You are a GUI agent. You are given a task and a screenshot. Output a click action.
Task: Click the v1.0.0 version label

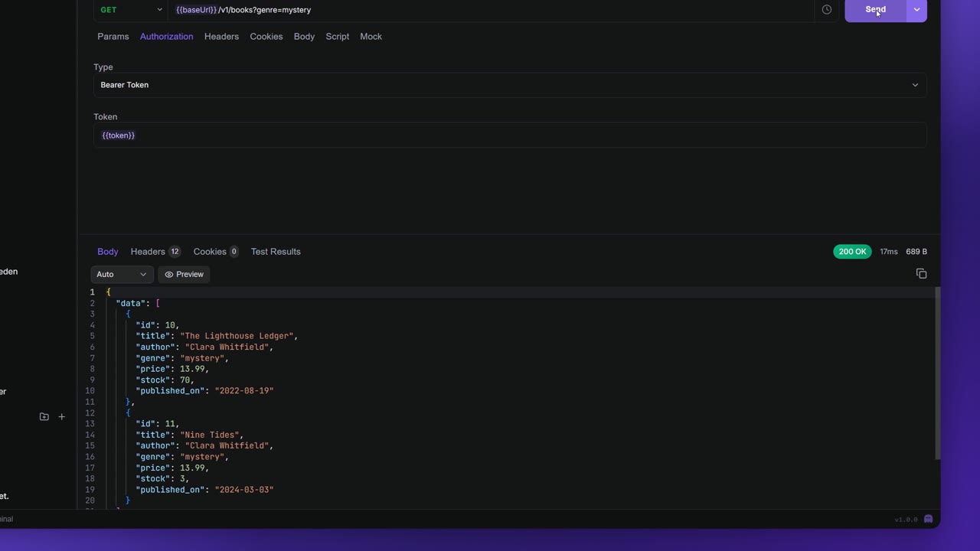pos(906,520)
